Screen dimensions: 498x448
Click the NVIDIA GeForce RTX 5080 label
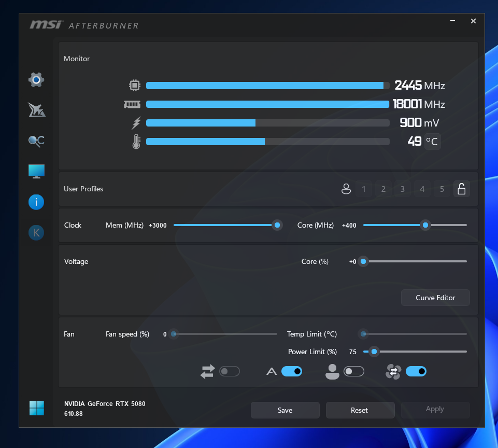click(105, 403)
